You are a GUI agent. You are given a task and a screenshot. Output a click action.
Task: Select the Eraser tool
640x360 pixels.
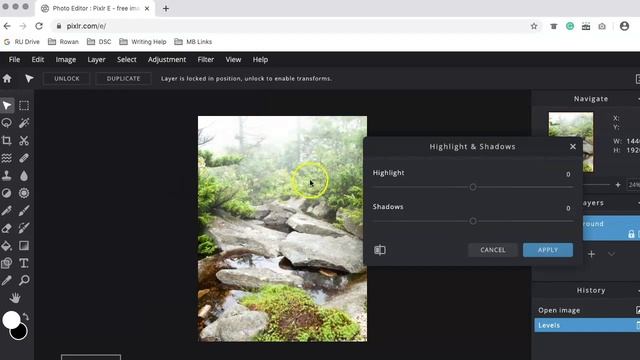[7, 228]
